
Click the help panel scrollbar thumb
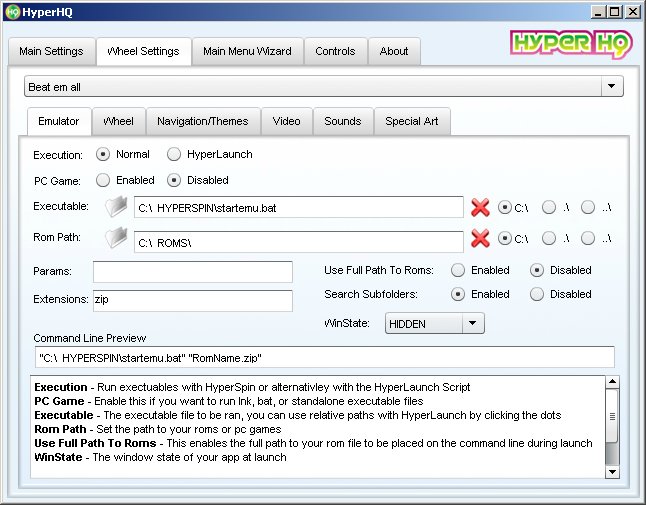tap(613, 416)
